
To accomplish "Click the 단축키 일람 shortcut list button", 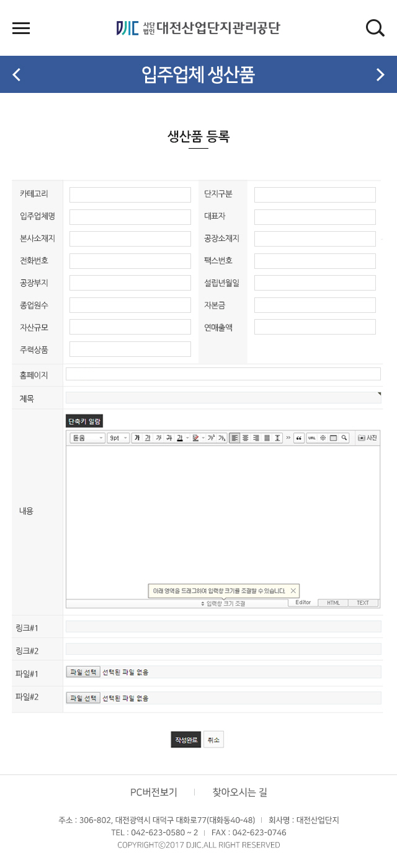I will (x=84, y=421).
